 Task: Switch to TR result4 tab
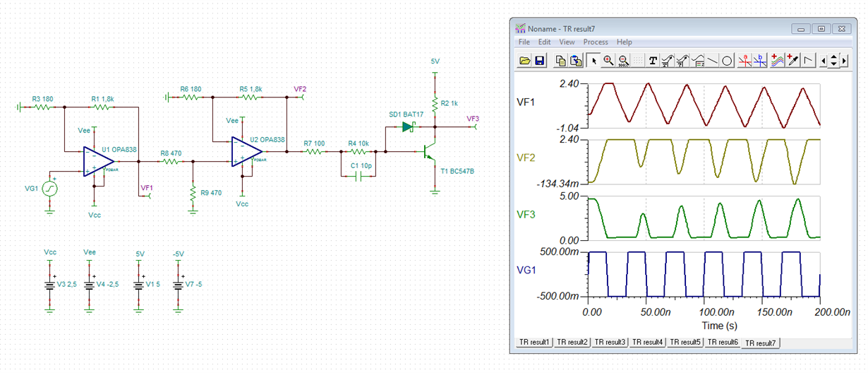(648, 342)
